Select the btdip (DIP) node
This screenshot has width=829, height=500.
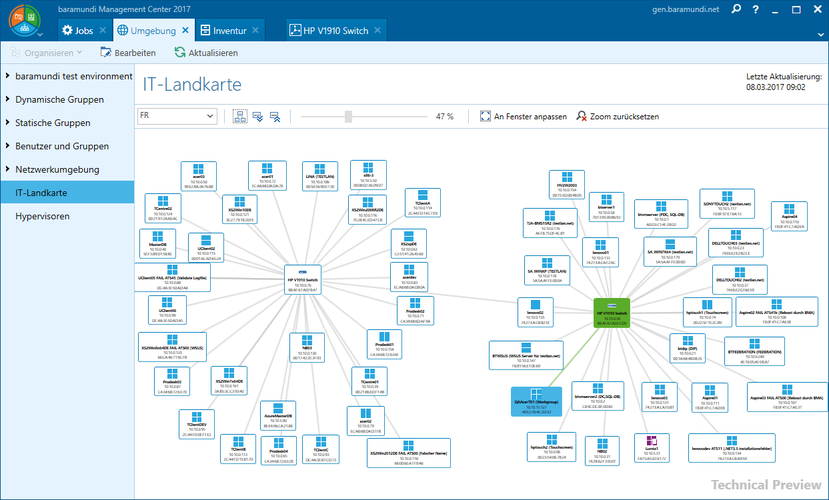687,348
